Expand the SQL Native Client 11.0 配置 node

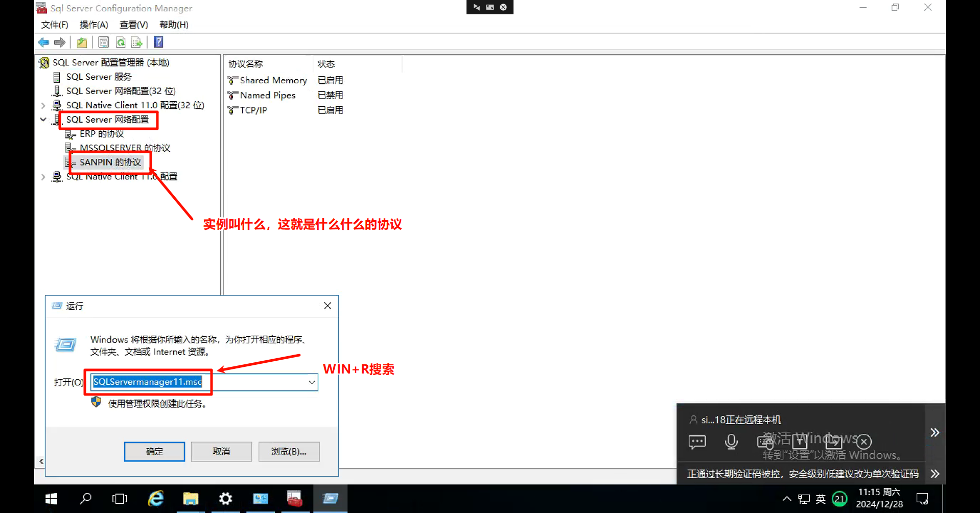[x=43, y=177]
